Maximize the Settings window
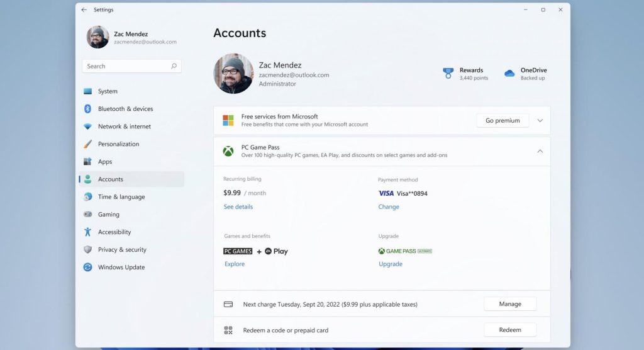The height and width of the screenshot is (350, 644). [x=543, y=9]
